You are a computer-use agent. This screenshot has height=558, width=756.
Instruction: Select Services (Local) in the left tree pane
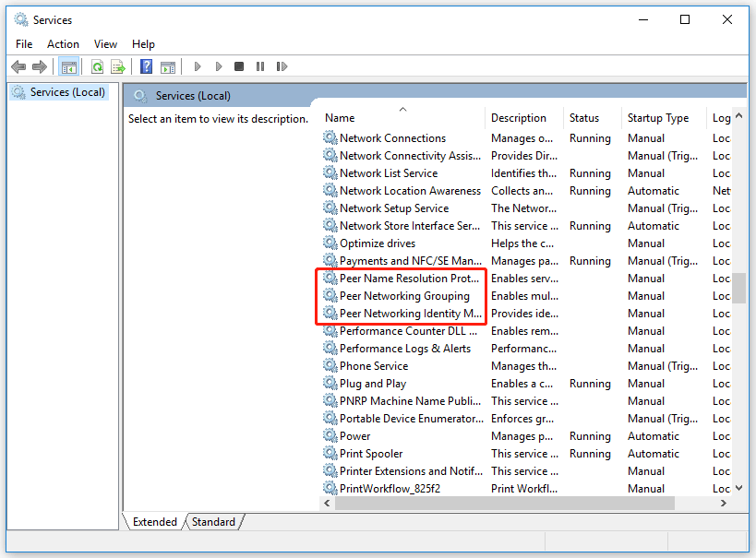point(66,92)
